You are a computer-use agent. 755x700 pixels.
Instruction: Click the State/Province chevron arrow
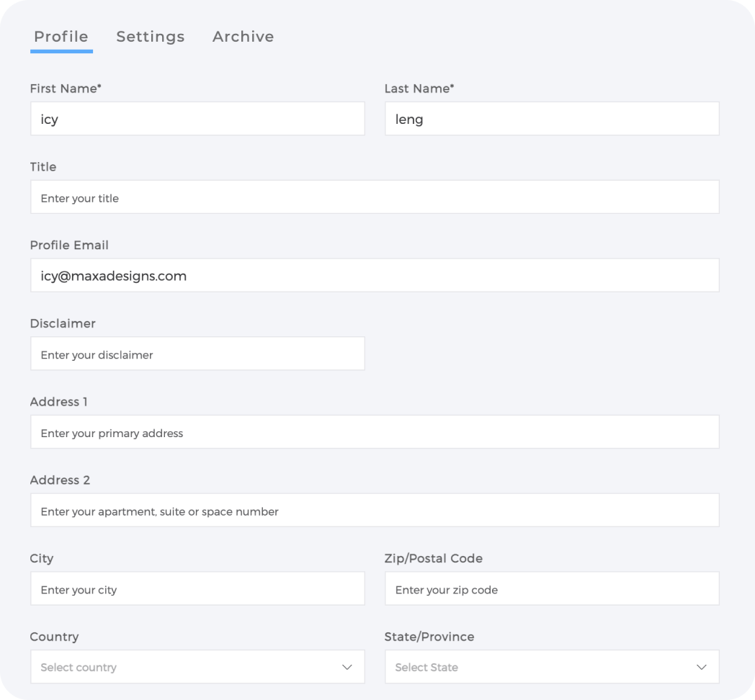pyautogui.click(x=702, y=667)
